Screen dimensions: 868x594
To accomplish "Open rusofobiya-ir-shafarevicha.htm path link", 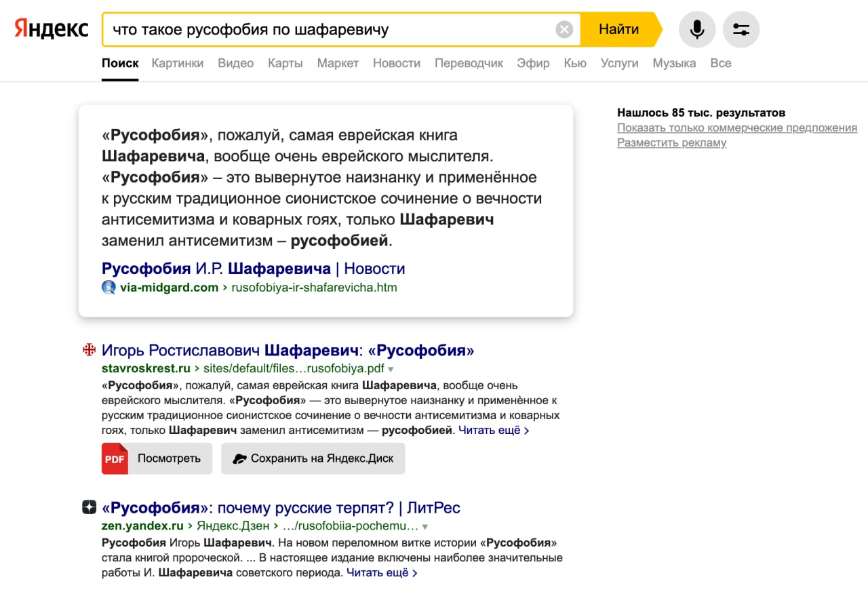I will [x=315, y=288].
